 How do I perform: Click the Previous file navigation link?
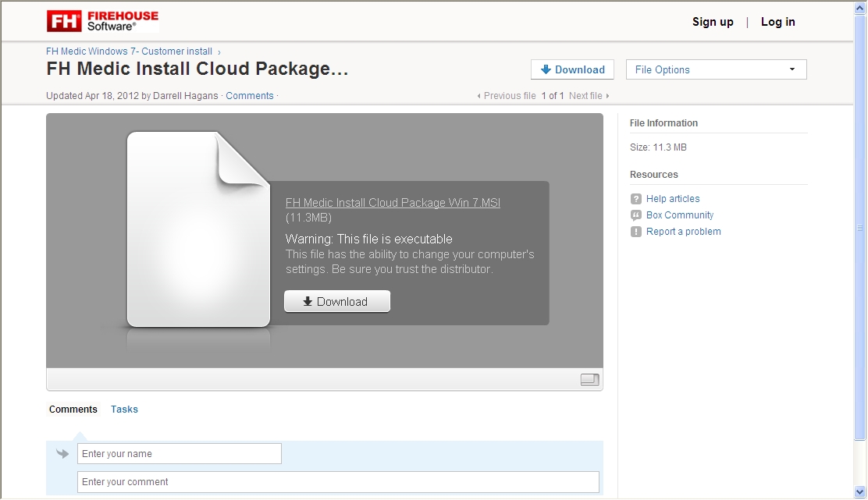point(507,96)
